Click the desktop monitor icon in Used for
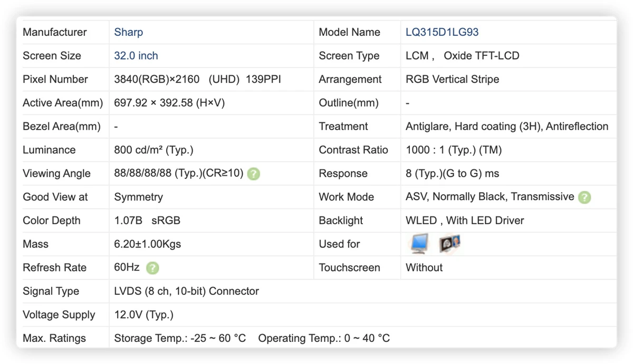Image resolution: width=633 pixels, height=364 pixels. [x=419, y=244]
